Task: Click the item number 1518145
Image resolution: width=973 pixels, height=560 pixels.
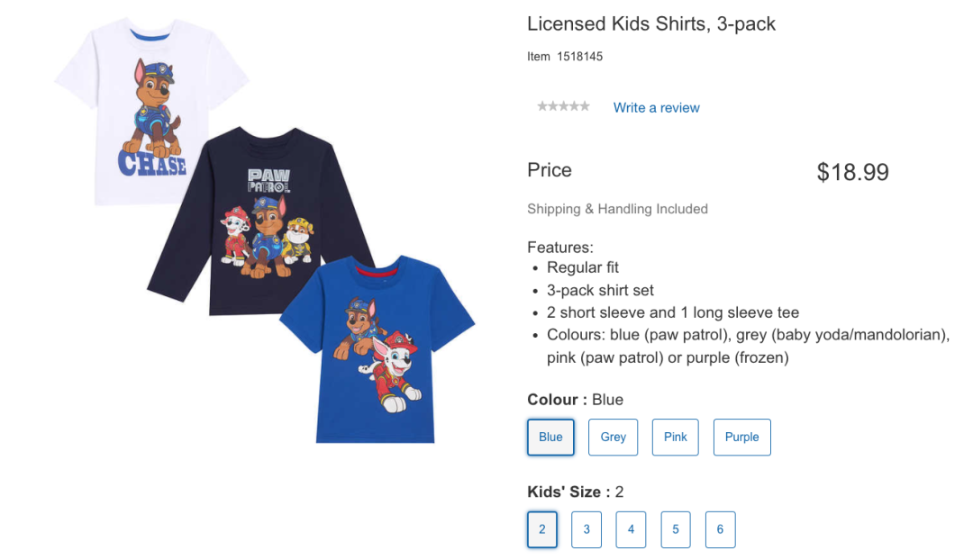Action: coord(579,57)
